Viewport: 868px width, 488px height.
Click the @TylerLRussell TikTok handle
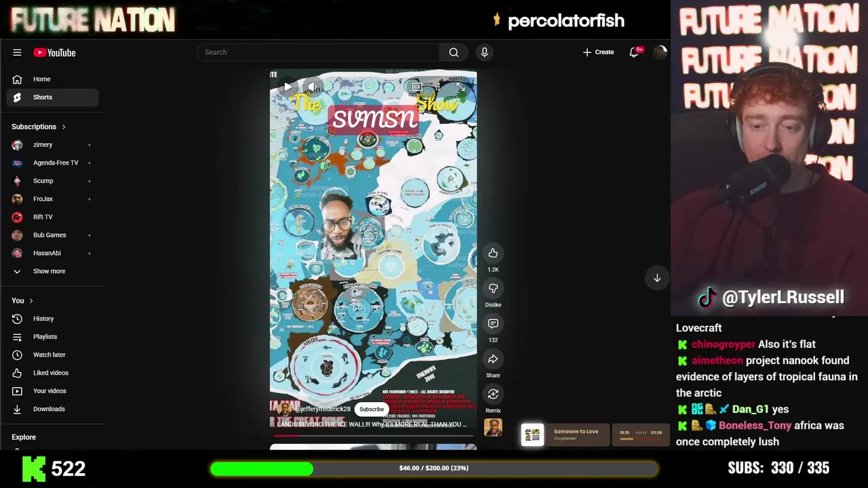coord(783,297)
